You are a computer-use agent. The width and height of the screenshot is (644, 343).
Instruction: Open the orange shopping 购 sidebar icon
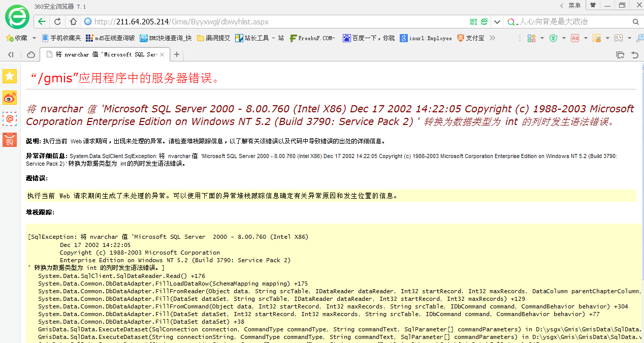10,140
